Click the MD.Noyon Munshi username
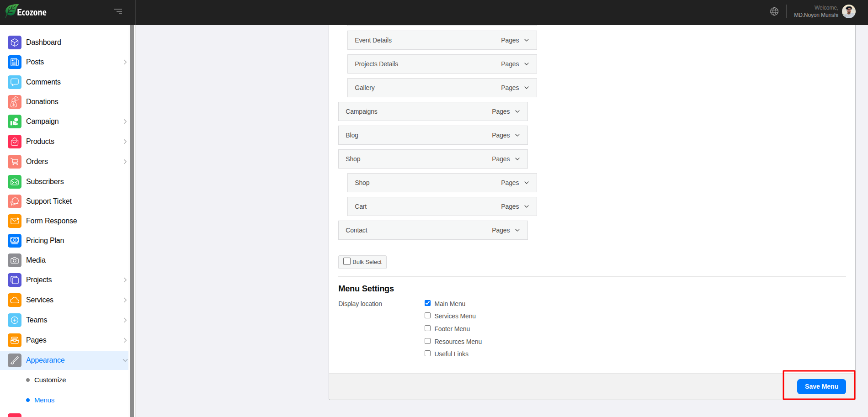Screen dimensions: 868x417 (x=816, y=15)
